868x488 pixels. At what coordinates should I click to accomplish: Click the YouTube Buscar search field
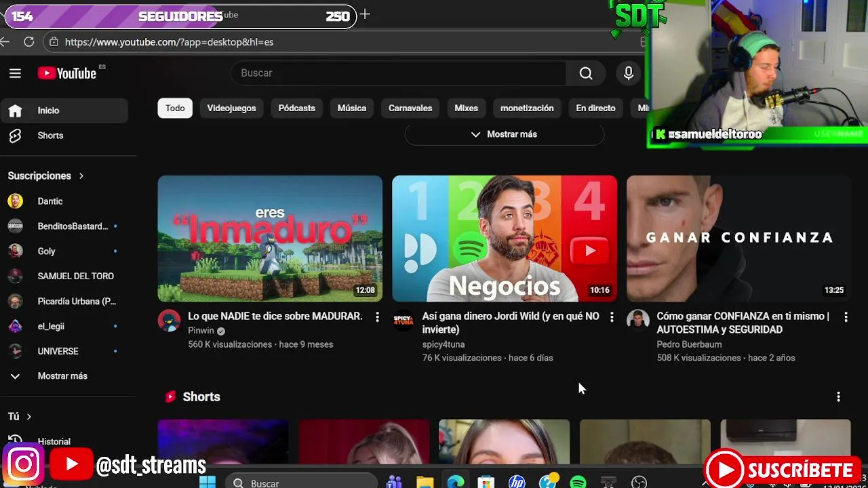click(399, 73)
